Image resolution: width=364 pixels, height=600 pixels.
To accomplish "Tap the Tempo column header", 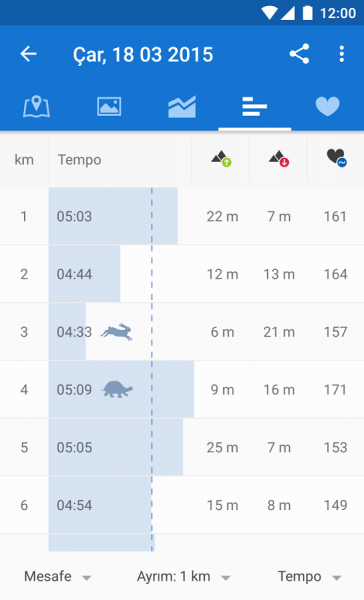I will 79,160.
